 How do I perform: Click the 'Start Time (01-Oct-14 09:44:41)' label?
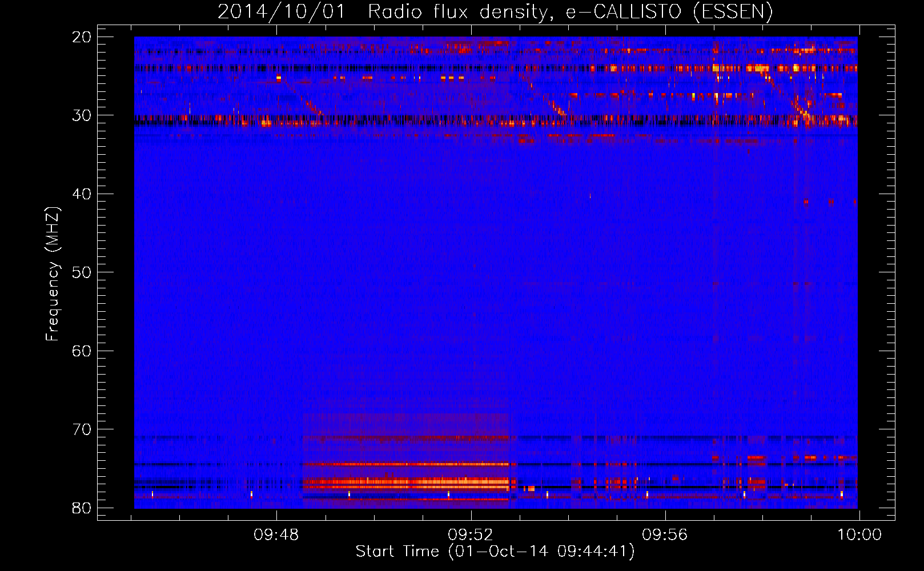click(x=495, y=552)
